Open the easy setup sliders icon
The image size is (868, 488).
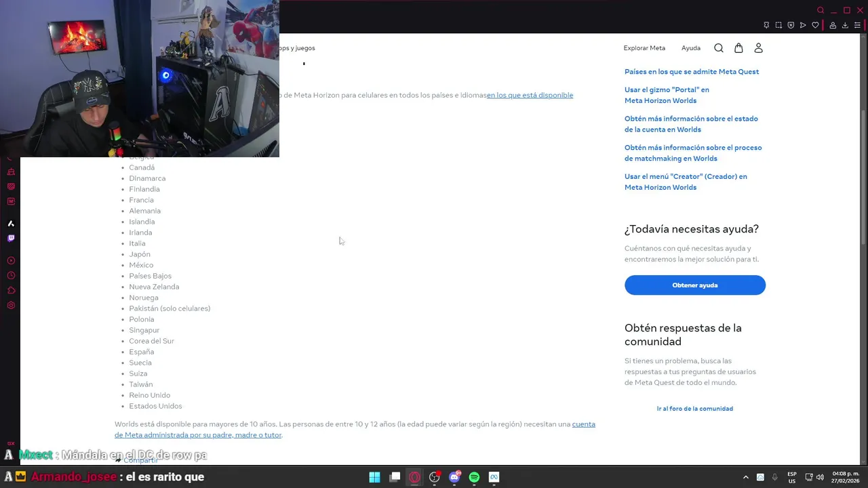(857, 25)
